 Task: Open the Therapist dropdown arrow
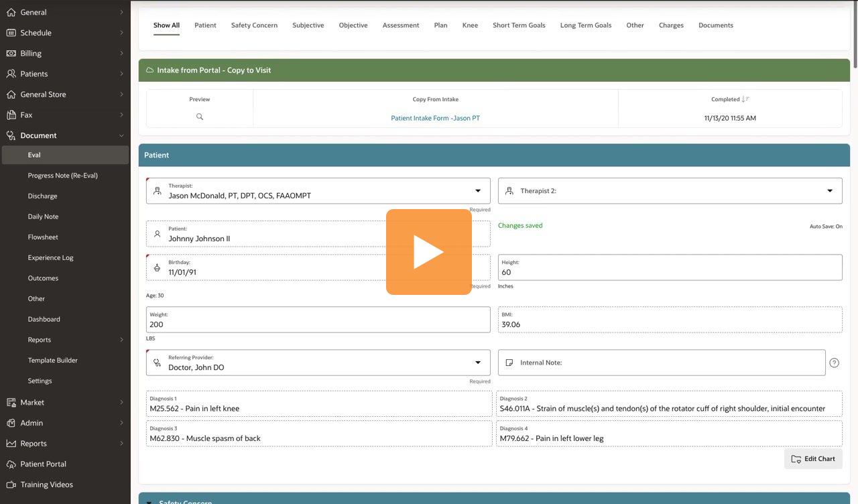point(477,190)
